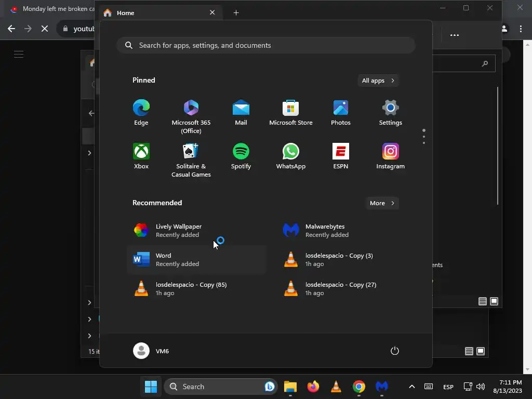Open the touch keyboard tray icon
The height and width of the screenshot is (399, 532).
point(429,387)
